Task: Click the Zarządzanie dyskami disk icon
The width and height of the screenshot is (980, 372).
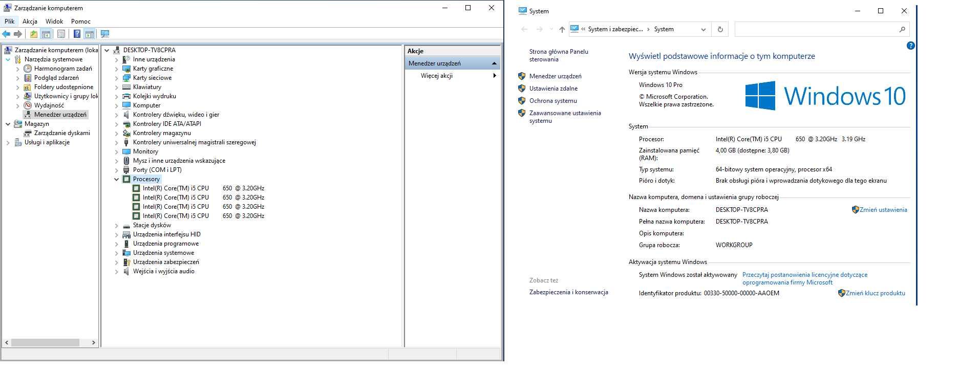Action: tap(28, 133)
